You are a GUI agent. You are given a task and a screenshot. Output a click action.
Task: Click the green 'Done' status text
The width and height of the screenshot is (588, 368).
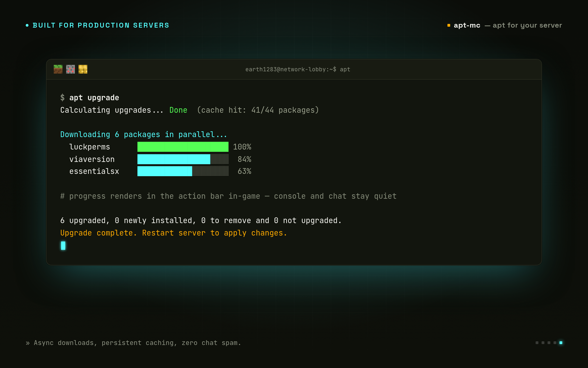click(x=178, y=110)
